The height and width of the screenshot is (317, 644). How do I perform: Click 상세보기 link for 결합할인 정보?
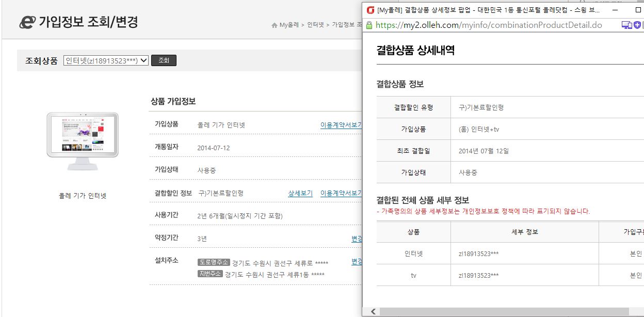(x=300, y=193)
